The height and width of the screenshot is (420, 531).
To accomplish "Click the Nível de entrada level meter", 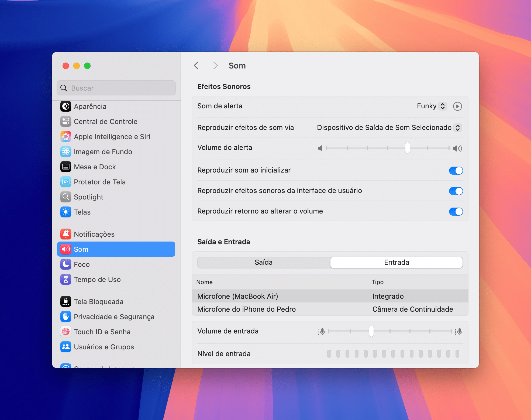I will click(393, 354).
